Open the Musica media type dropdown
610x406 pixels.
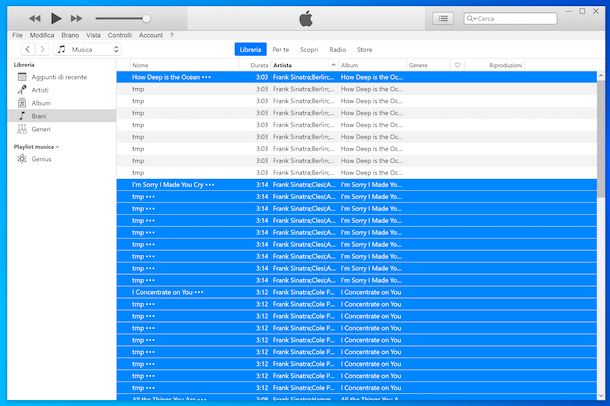click(x=87, y=49)
